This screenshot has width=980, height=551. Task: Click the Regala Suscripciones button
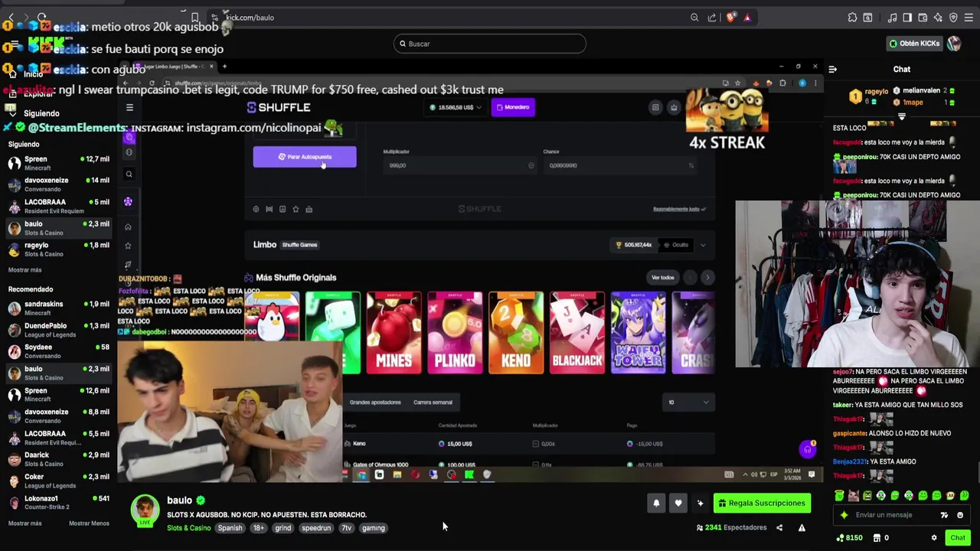(x=762, y=503)
